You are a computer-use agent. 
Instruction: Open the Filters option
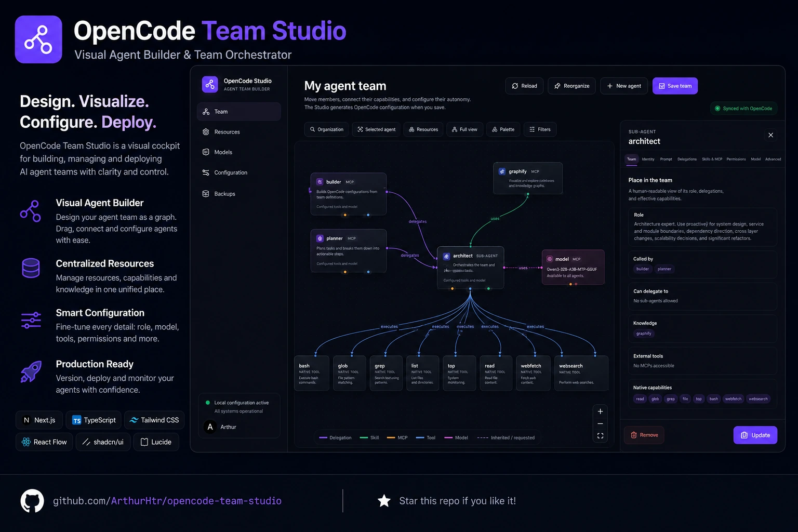(x=540, y=129)
